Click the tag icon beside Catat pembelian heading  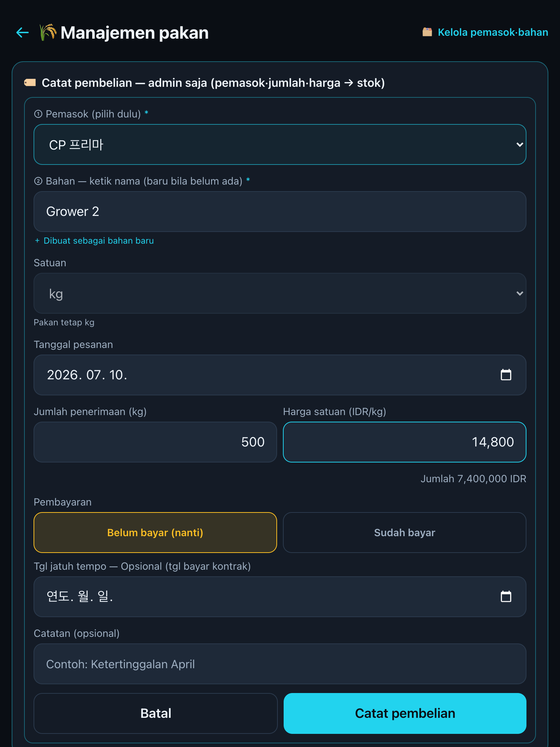(30, 83)
